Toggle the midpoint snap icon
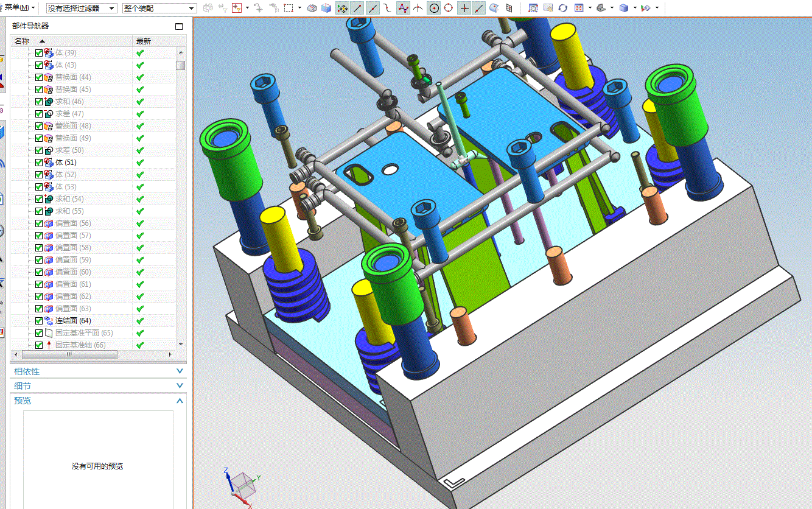Image resolution: width=812 pixels, height=509 pixels. pyautogui.click(x=373, y=8)
